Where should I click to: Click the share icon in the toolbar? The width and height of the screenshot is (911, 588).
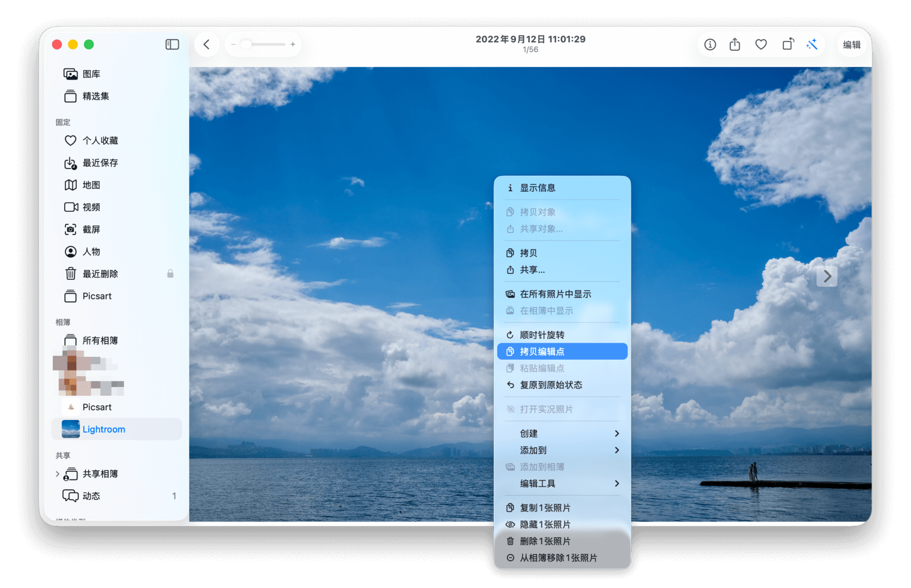click(734, 44)
